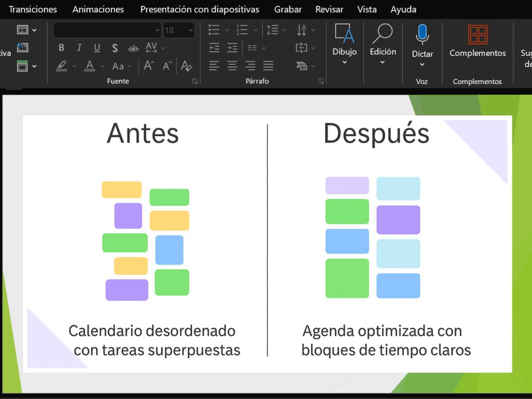Increase font size
The width and height of the screenshot is (532, 399).
(149, 65)
